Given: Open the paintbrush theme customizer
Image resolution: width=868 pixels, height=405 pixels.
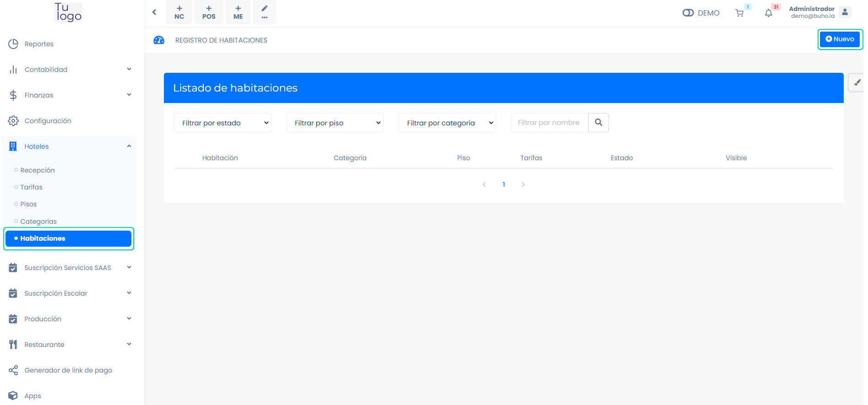Looking at the screenshot, I should click(x=857, y=83).
